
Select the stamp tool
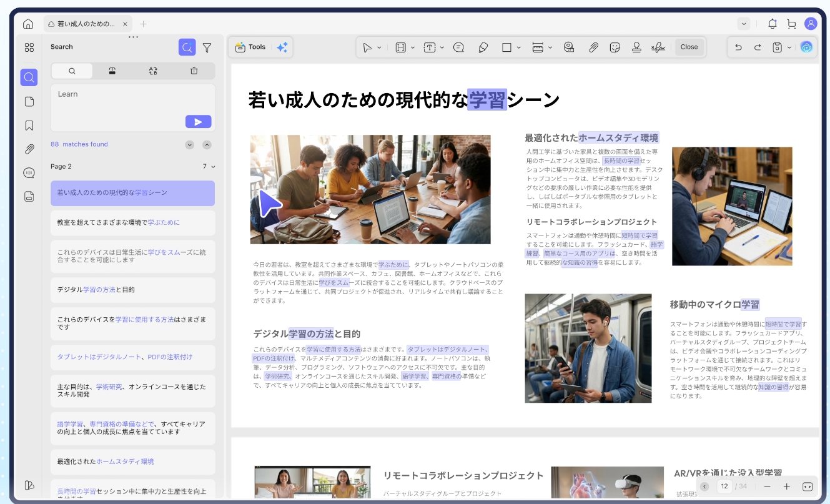click(636, 47)
